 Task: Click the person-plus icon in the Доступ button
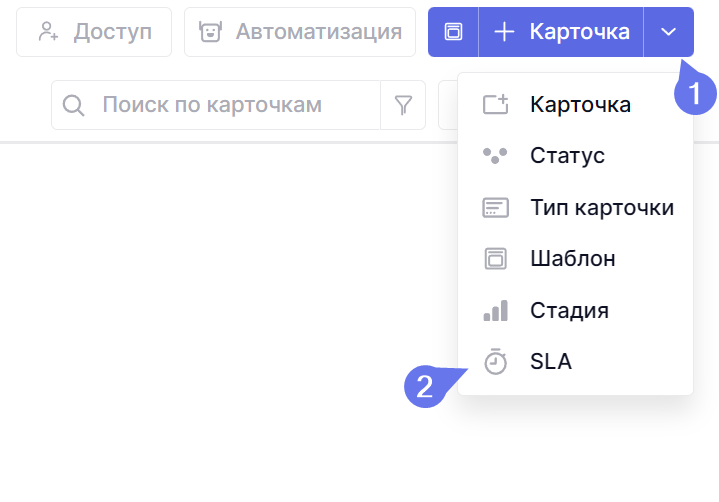tap(48, 32)
